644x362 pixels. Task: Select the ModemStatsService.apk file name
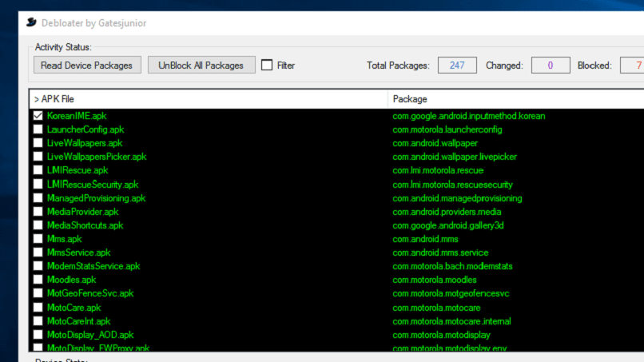pos(93,266)
